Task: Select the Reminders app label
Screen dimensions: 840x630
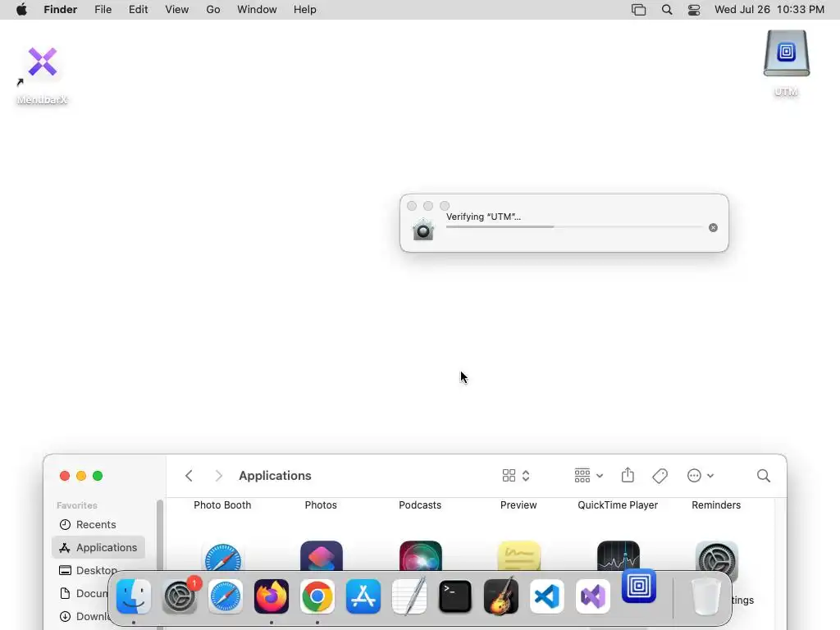Action: coord(716,505)
